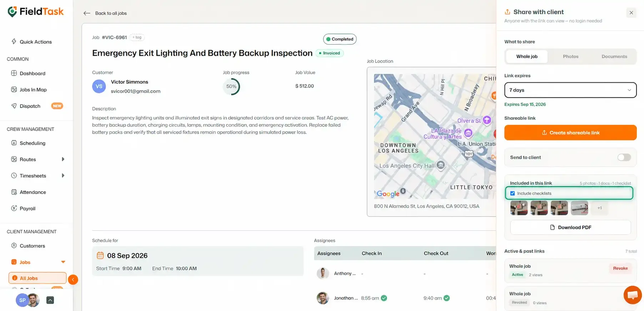Open the Link expires 7 days dropdown
Viewport: 644px width, 311px height.
570,90
